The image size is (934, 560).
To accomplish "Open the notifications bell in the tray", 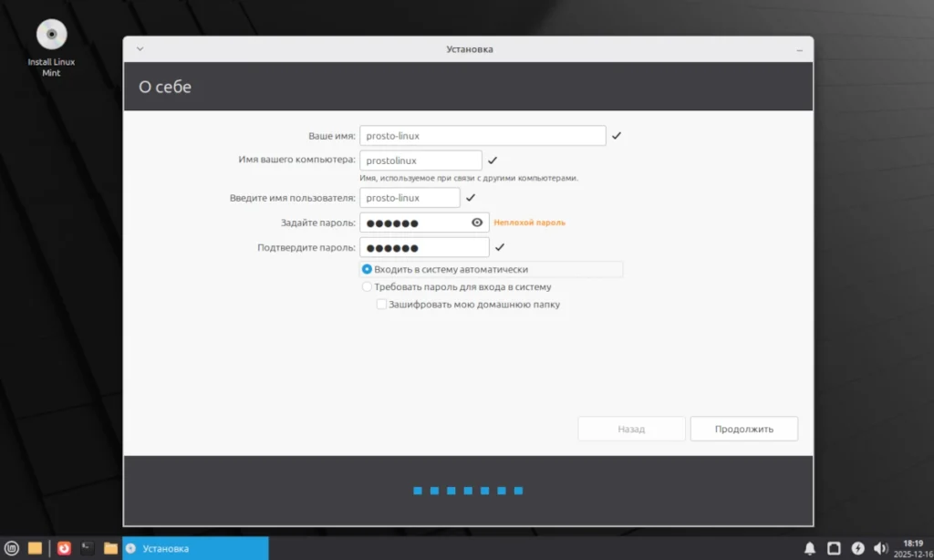I will coord(810,548).
